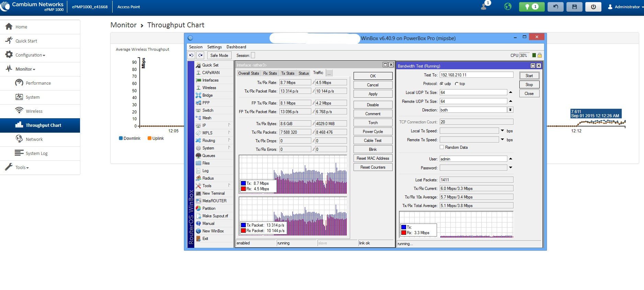
Task: Launch New WinBox from sidebar
Action: pyautogui.click(x=213, y=231)
